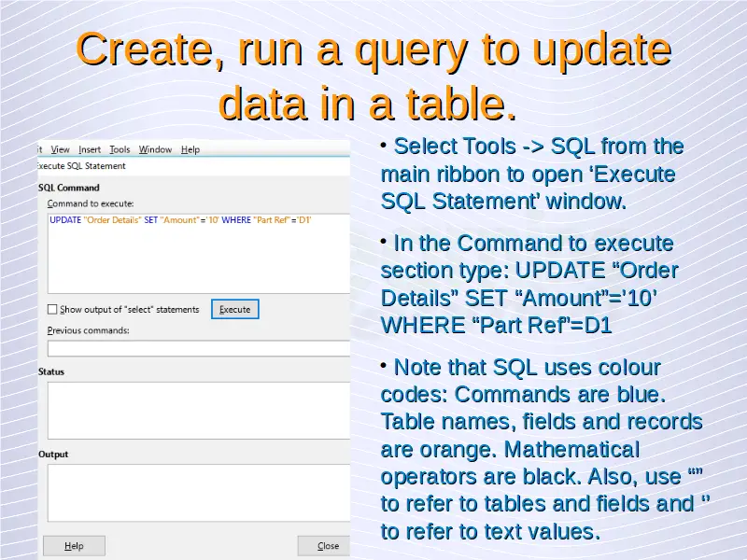Click the Help button at dialog bottom
The height and width of the screenshot is (560, 747).
pos(74,546)
